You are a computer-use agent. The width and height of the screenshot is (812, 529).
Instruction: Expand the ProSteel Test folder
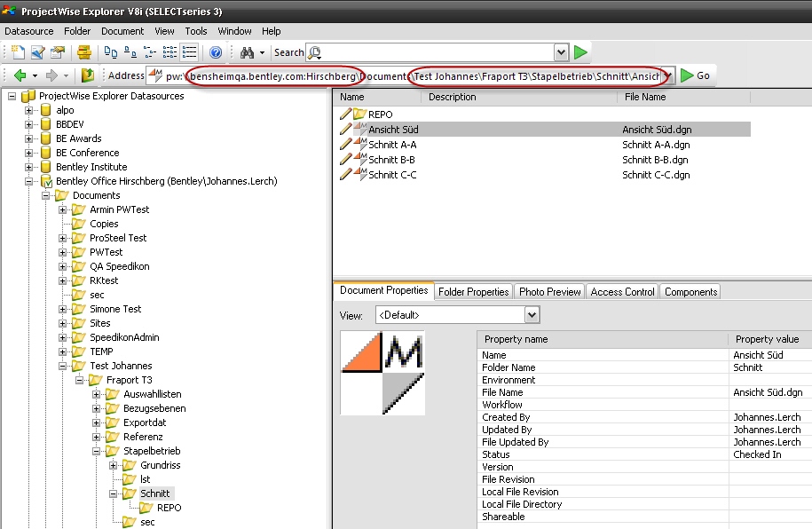(x=63, y=239)
